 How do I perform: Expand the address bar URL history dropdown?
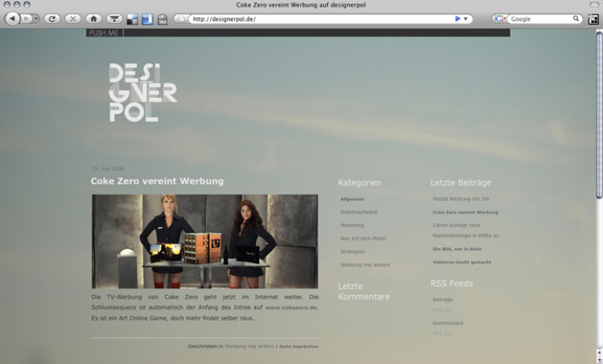coord(466,18)
